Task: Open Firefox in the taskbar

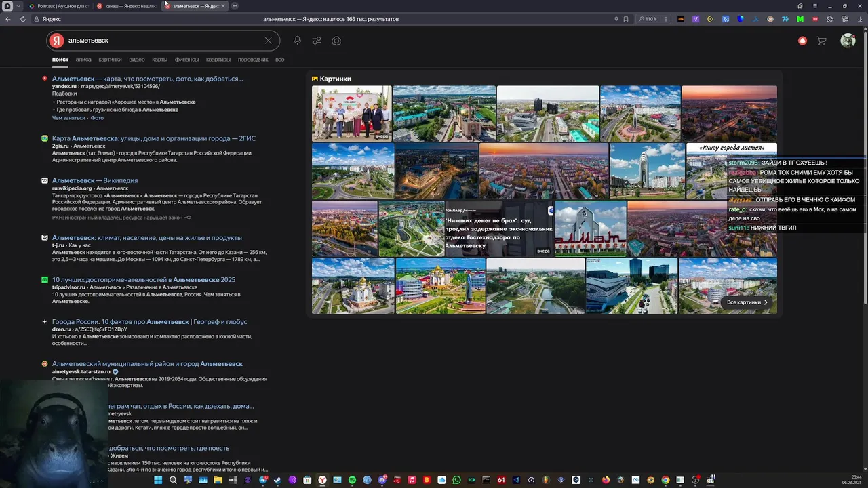Action: tap(606, 480)
